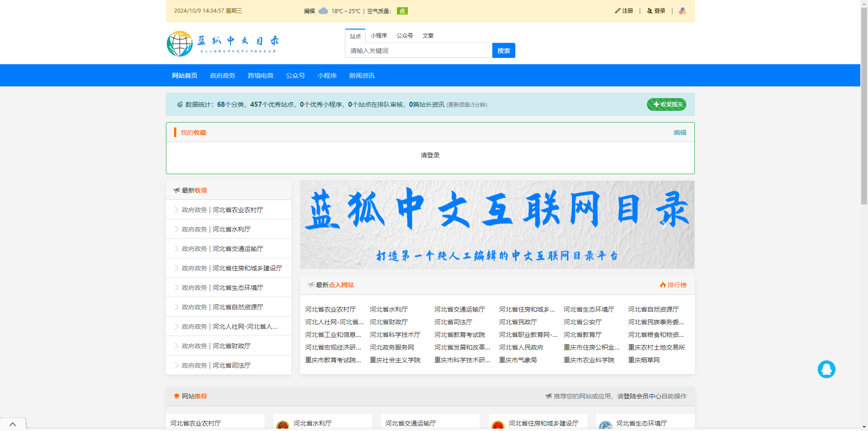
Task: Click the 河北省水利厅 site emblem icon
Action: click(283, 425)
